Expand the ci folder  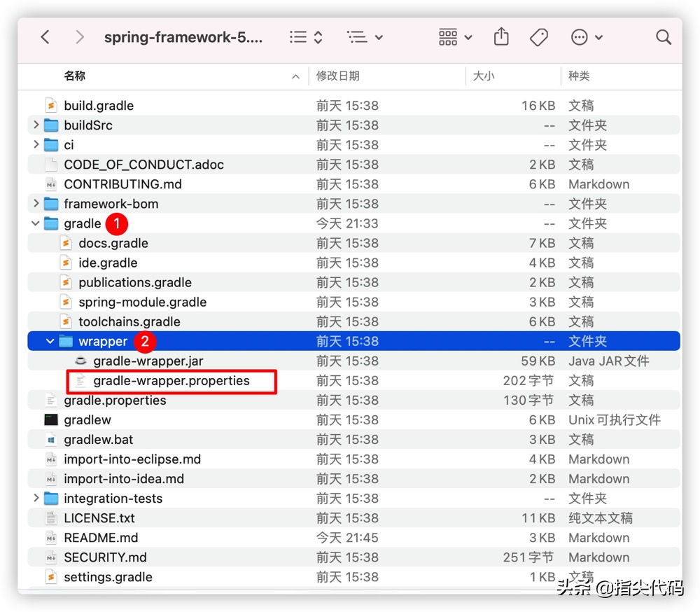36,144
